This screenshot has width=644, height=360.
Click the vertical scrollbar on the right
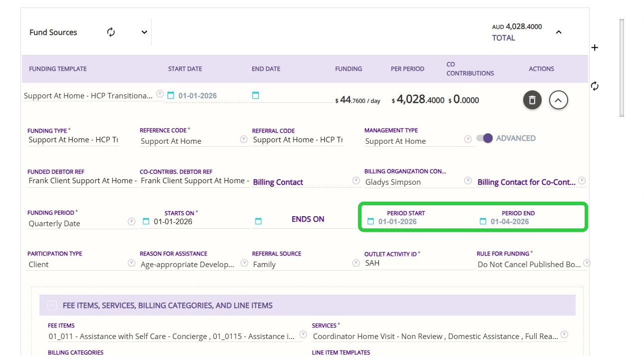point(622,67)
